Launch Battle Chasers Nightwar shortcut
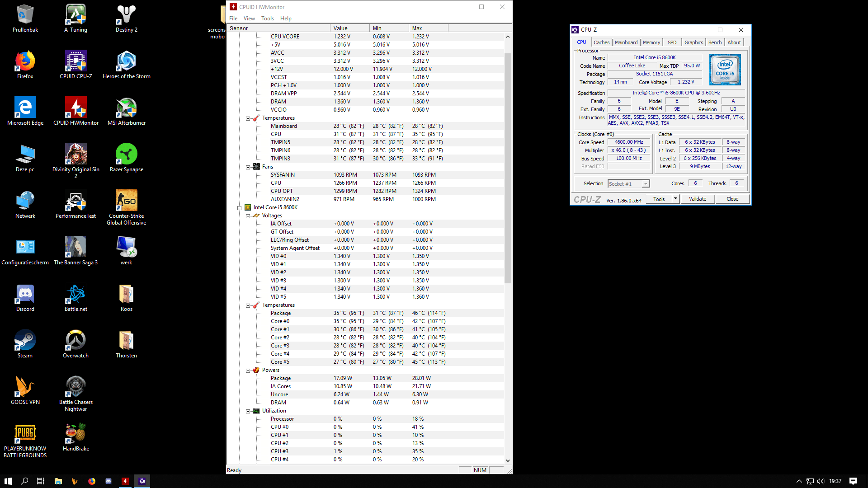 (75, 394)
